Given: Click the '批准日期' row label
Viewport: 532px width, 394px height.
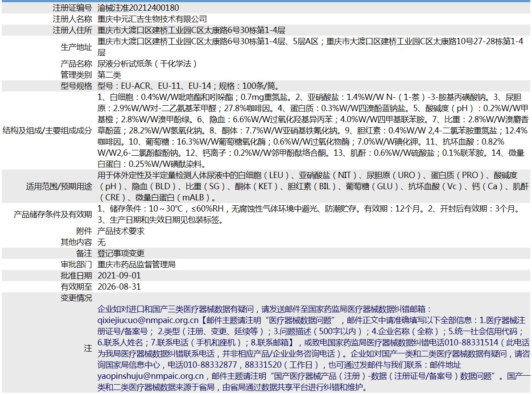Looking at the screenshot, I should click(76, 276).
